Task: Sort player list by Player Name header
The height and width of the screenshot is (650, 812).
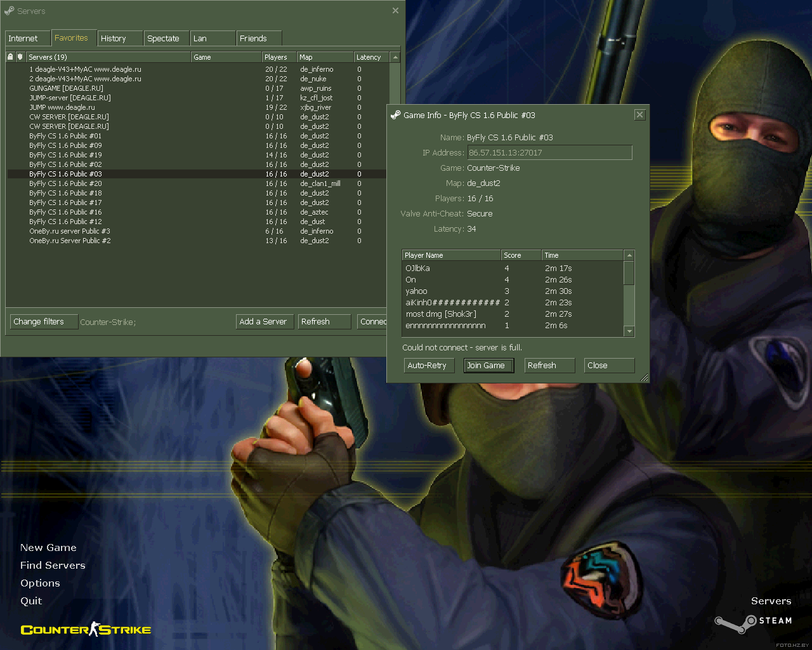Action: pos(451,255)
